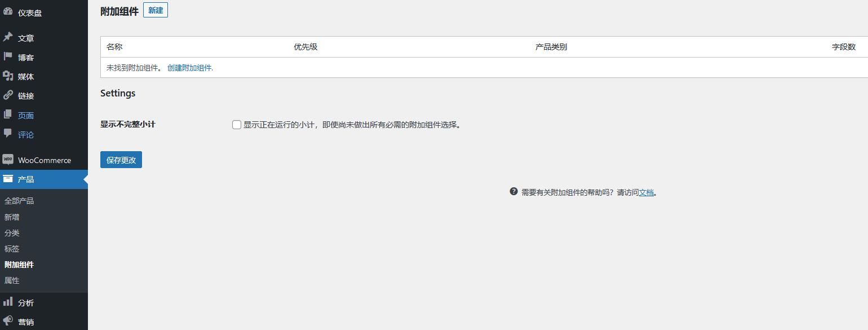This screenshot has height=330, width=868.
Task: Open 全部产品 submenu item
Action: point(19,201)
